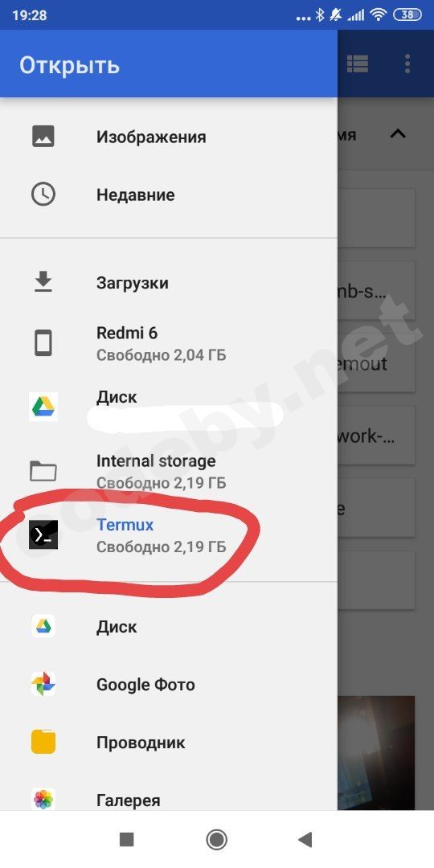434x868 pixels.
Task: Open the Termux terminal icon
Action: coord(43,534)
